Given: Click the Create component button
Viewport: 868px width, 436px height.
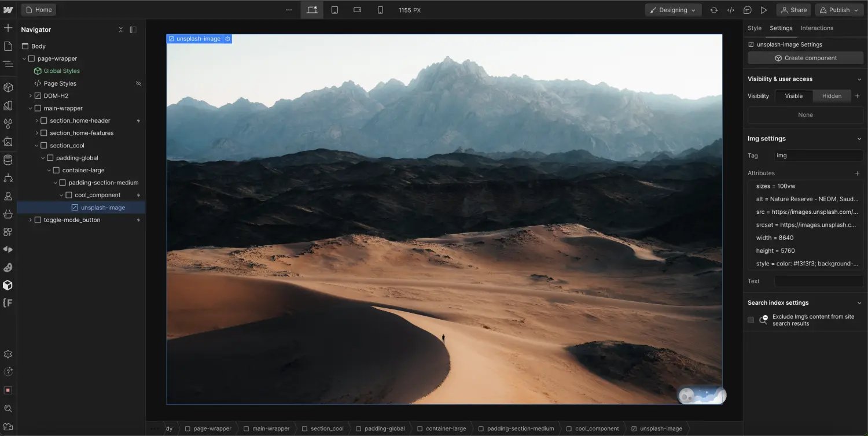Looking at the screenshot, I should [x=805, y=57].
